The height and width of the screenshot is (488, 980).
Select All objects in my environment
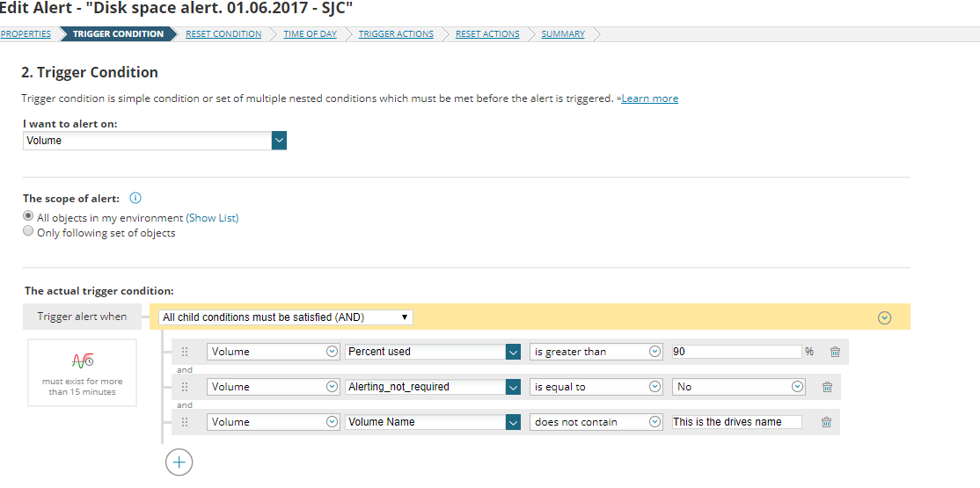(27, 215)
